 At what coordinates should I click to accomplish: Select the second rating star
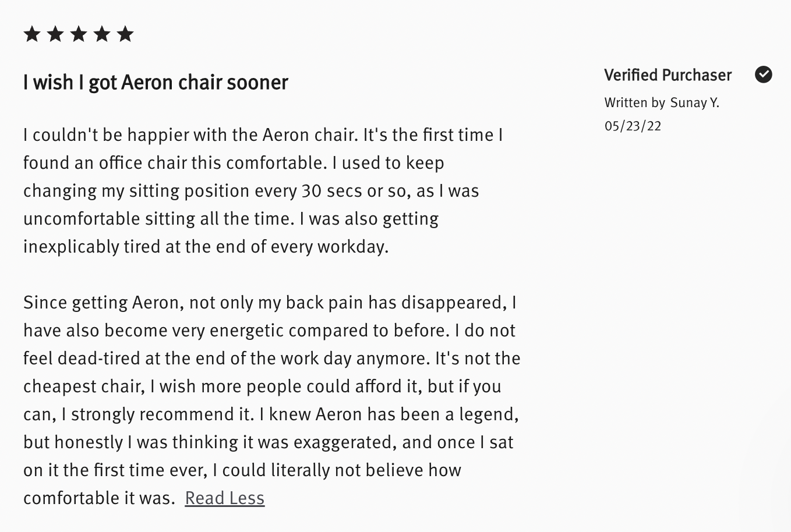click(x=55, y=34)
